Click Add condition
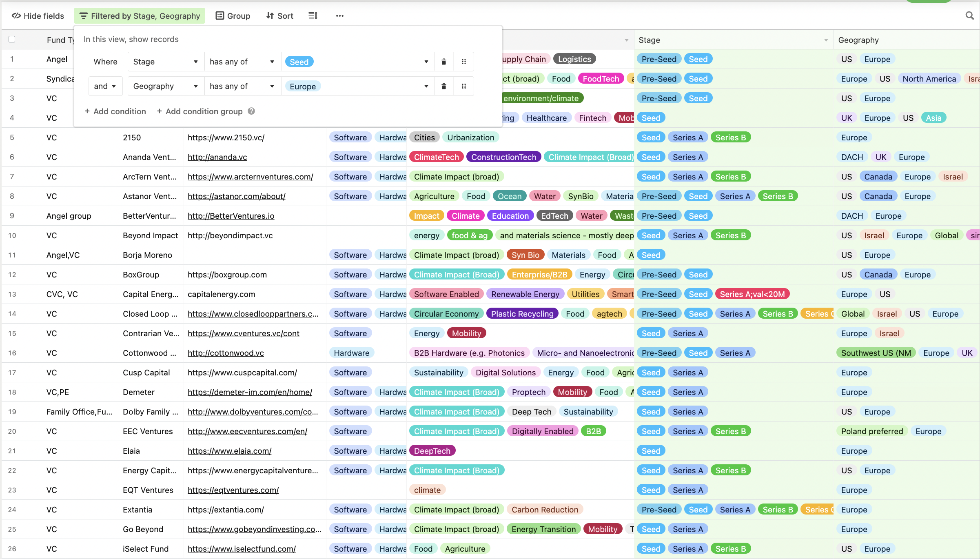This screenshot has width=980, height=559. [115, 111]
